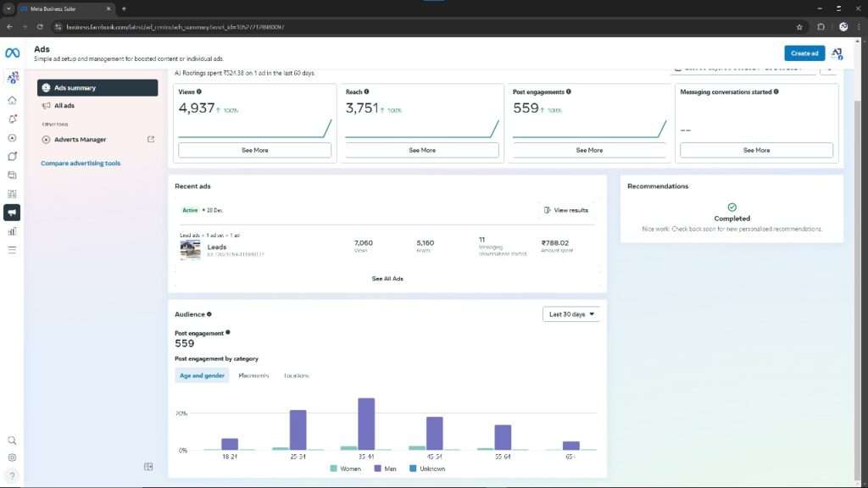The image size is (868, 488).
Task: Collapse the navigation panel icon at bottom
Action: (148, 467)
